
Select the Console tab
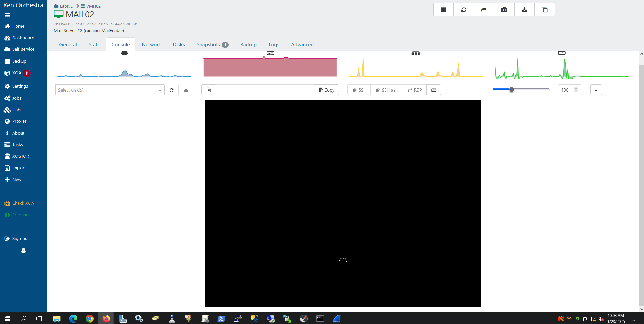121,45
